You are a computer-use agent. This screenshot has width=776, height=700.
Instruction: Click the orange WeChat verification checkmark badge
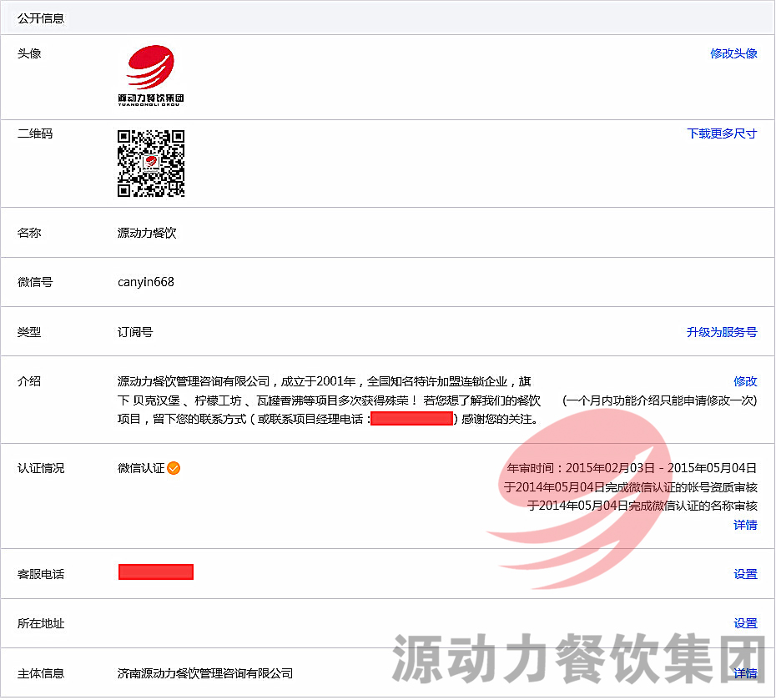[174, 468]
